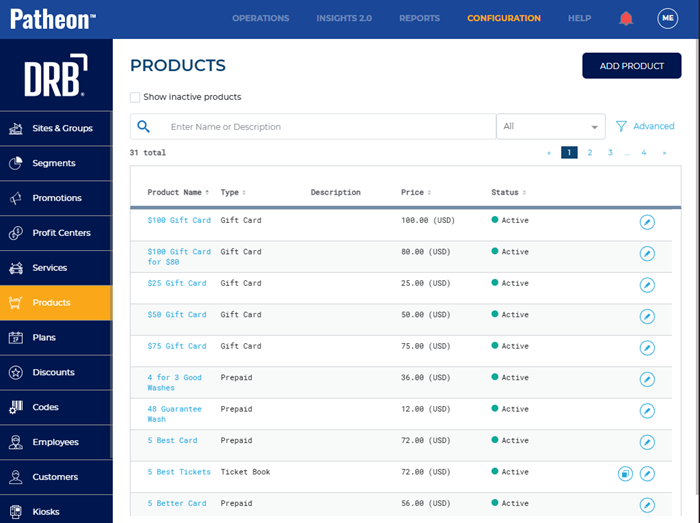Image resolution: width=700 pixels, height=523 pixels.
Task: Edit the $75 Gift Card row
Action: pos(647,348)
